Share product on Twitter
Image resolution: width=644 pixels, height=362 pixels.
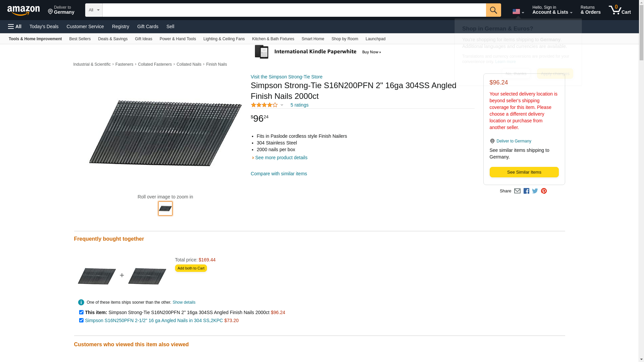535,191
